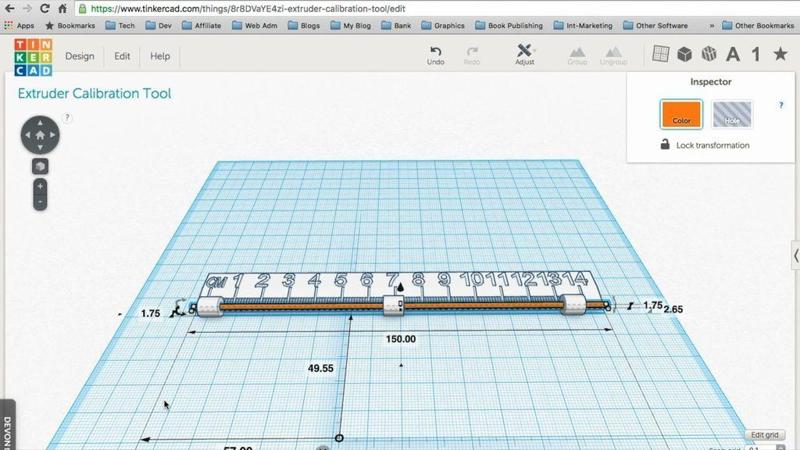Screen dimensions: 800x450
Task: Select the solid cube shapes icon
Action: pos(684,54)
